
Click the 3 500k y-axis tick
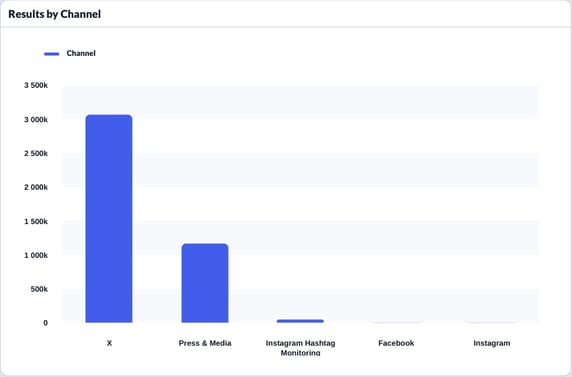coord(36,85)
